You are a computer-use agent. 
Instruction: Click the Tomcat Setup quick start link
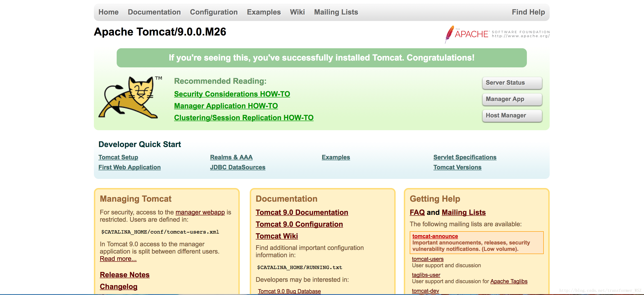pos(119,157)
